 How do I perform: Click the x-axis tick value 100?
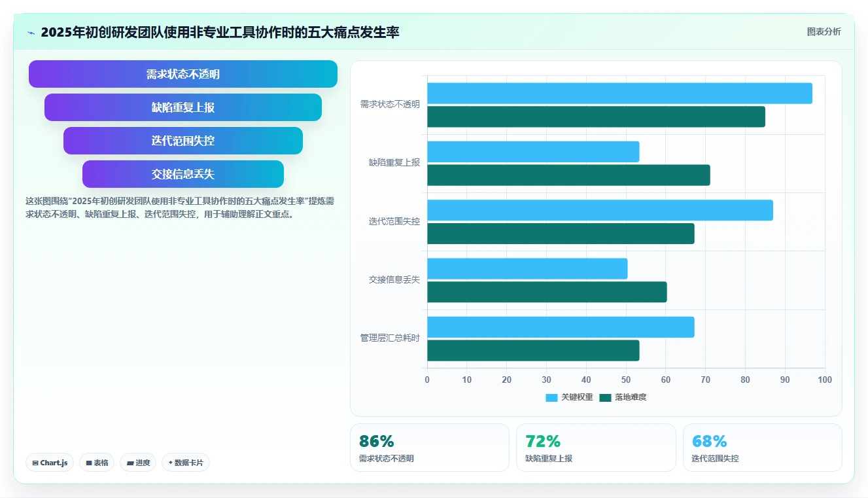click(825, 380)
